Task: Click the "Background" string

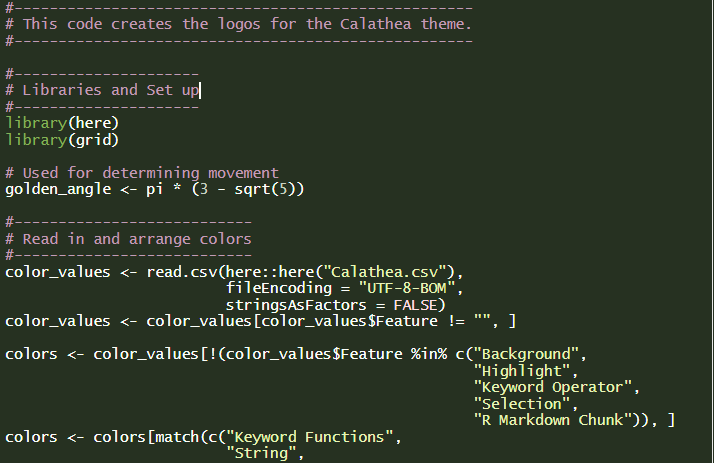Action: [526, 354]
